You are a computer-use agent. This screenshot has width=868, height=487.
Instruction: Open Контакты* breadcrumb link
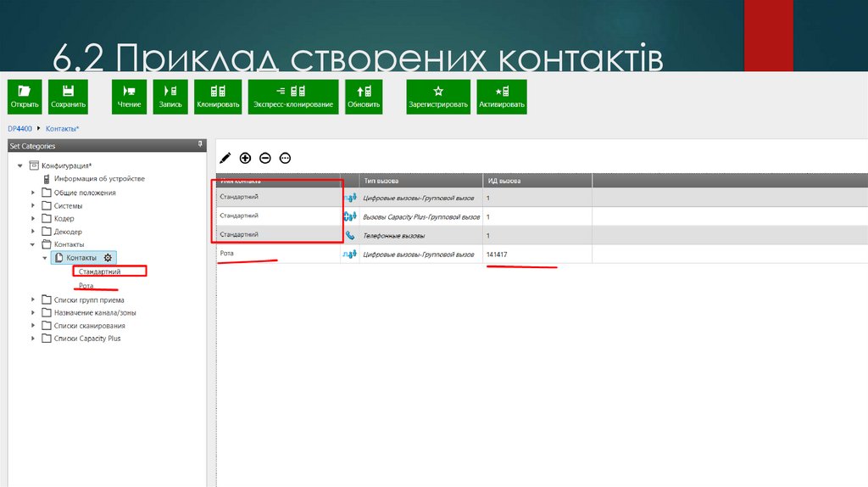[63, 128]
